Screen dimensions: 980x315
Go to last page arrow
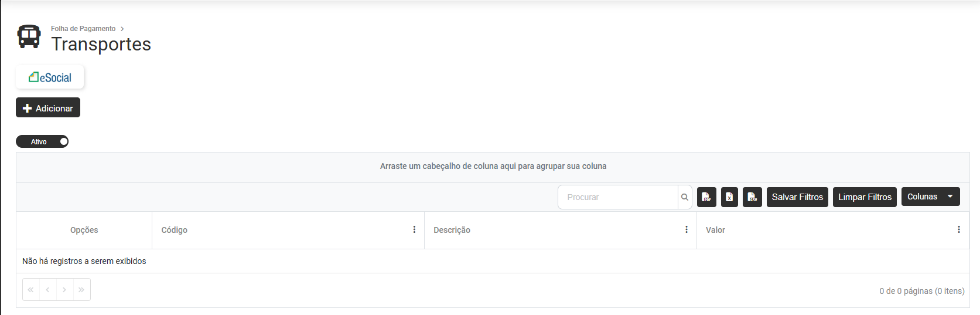82,290
